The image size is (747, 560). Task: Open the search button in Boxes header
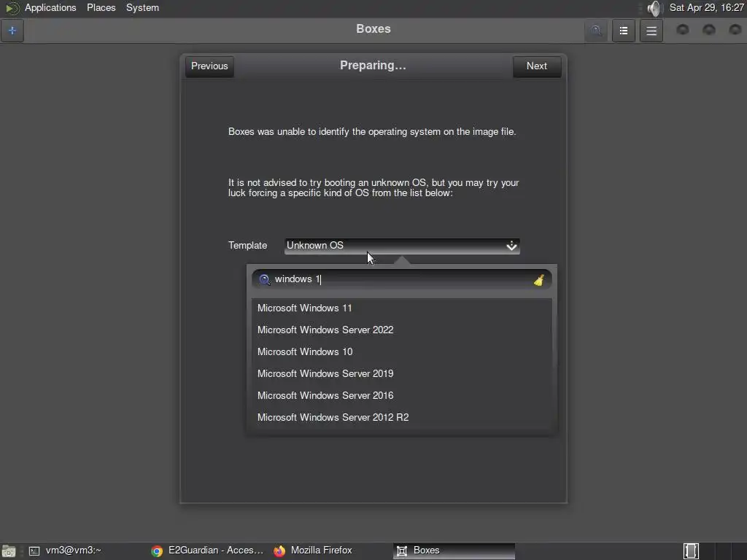596,31
